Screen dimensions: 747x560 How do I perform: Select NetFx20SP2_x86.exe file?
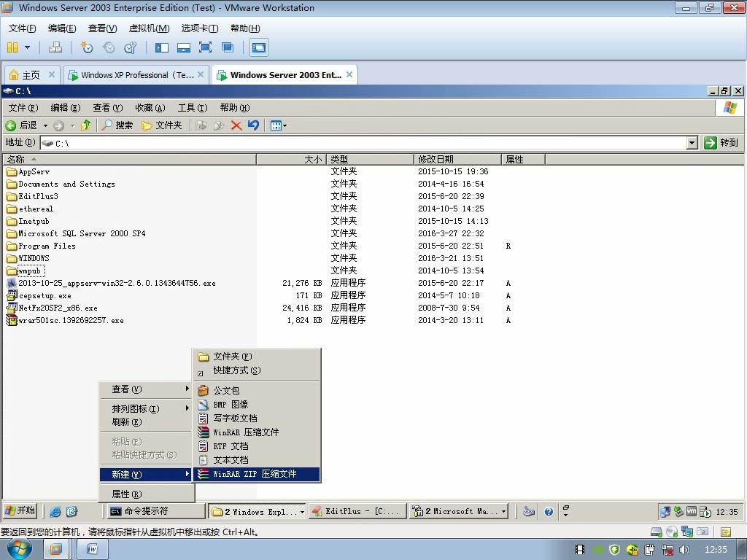click(x=53, y=308)
